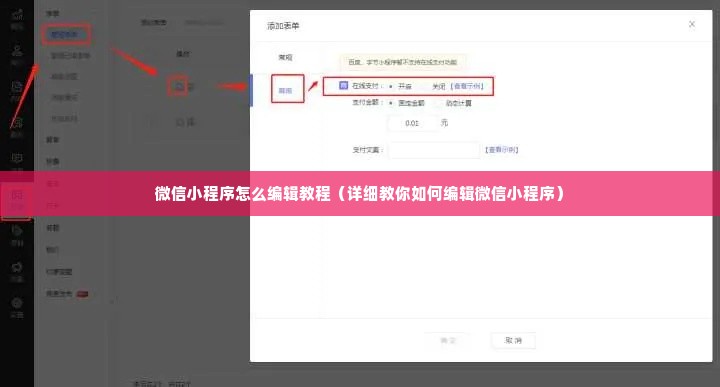Click the 0.01 元 amount field
The width and height of the screenshot is (720, 387).
point(412,123)
